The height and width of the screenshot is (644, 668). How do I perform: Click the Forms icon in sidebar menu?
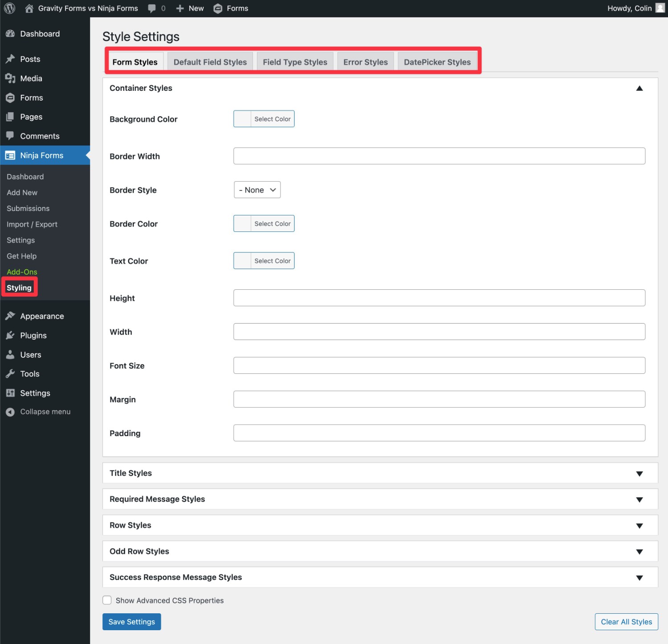pos(10,97)
